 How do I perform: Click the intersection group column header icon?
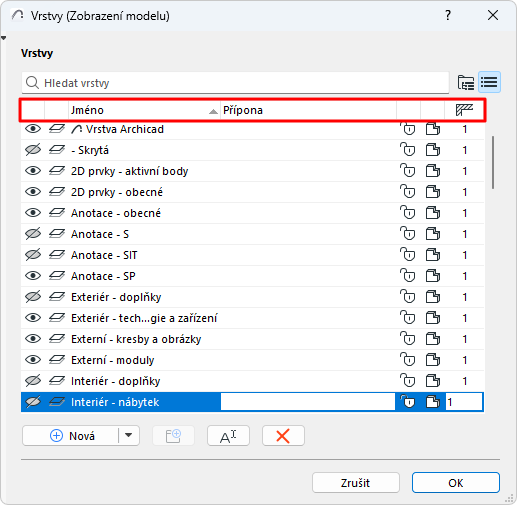point(464,110)
